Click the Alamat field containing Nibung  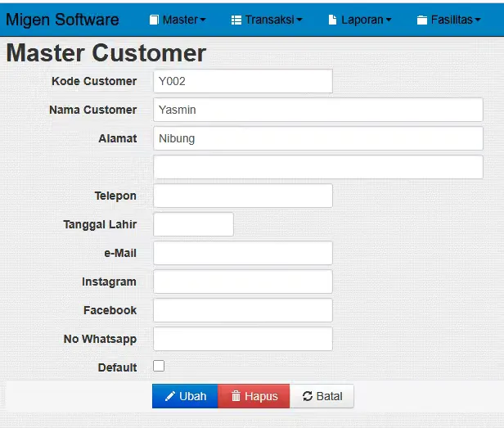[x=318, y=138]
